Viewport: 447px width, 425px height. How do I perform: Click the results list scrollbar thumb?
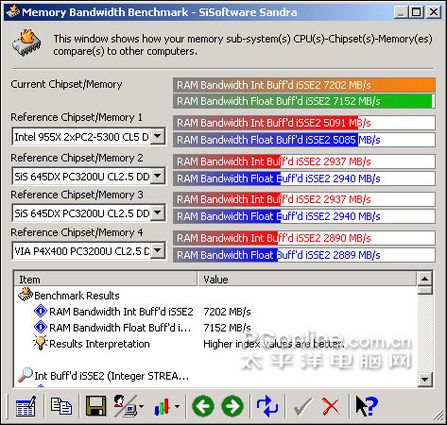[425, 290]
